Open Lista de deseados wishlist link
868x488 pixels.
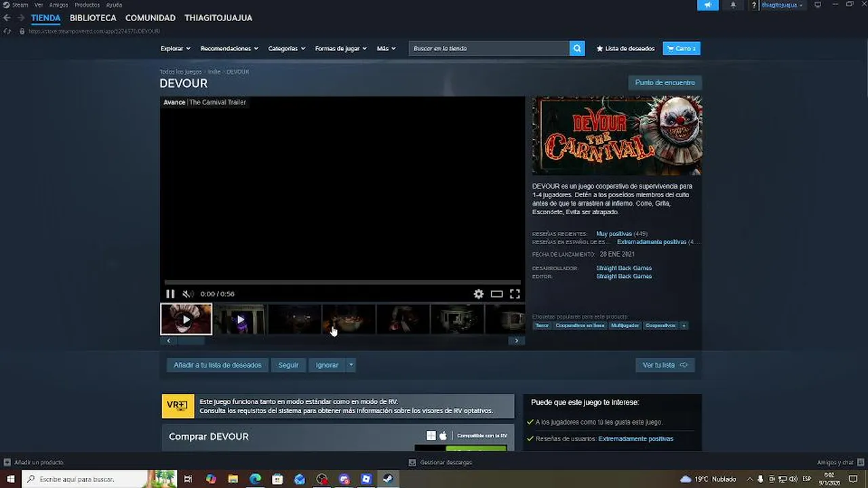pos(625,48)
